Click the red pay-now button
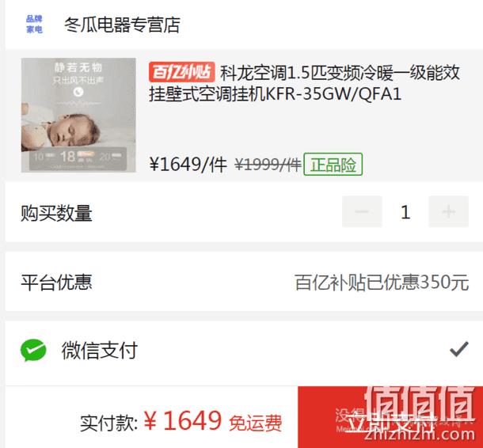483x448 pixels. 390,417
